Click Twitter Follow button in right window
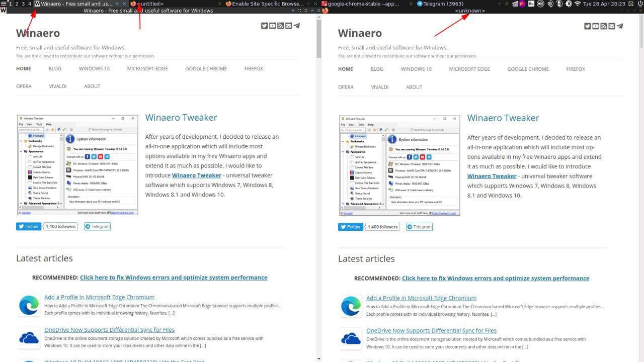 (x=350, y=227)
